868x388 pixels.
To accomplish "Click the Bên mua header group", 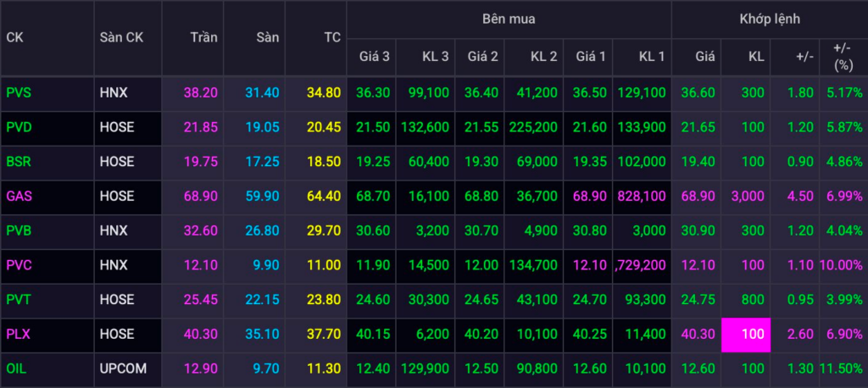I will pyautogui.click(x=509, y=19).
